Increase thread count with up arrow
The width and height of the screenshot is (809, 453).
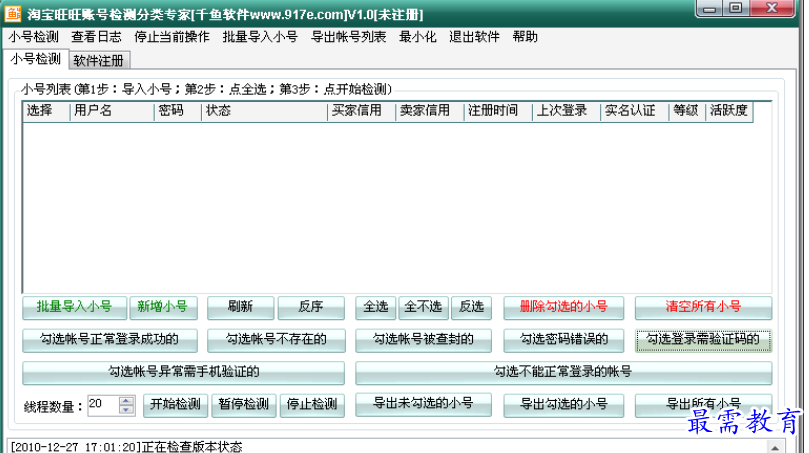pyautogui.click(x=126, y=400)
